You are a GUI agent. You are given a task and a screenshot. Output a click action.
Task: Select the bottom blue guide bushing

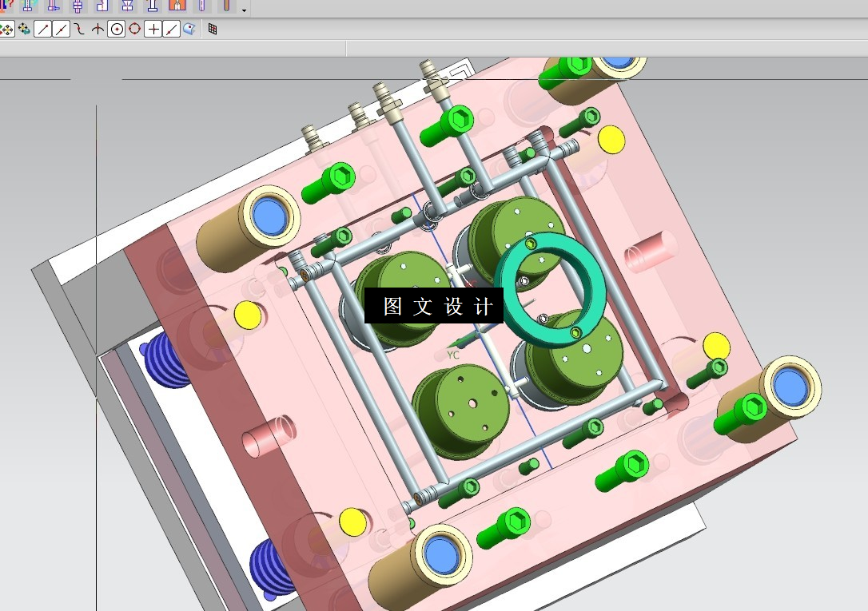(441, 554)
